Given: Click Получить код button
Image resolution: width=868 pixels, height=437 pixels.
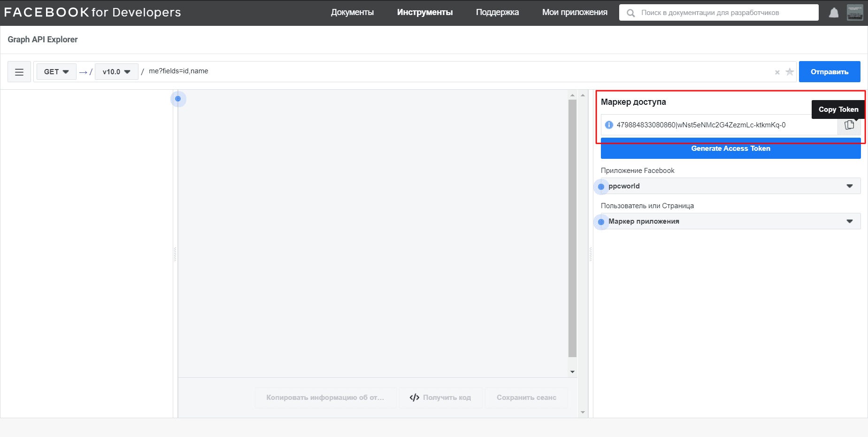Looking at the screenshot, I should [440, 398].
